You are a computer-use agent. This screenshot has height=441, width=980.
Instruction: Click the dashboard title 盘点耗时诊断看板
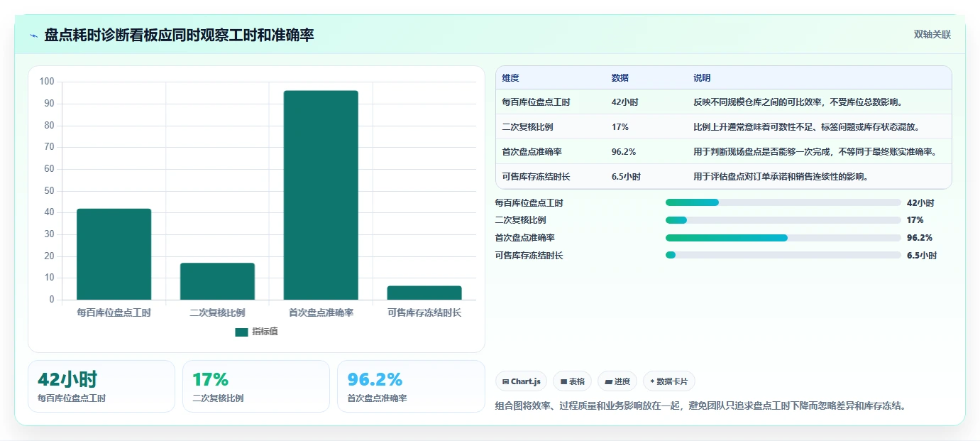point(180,35)
